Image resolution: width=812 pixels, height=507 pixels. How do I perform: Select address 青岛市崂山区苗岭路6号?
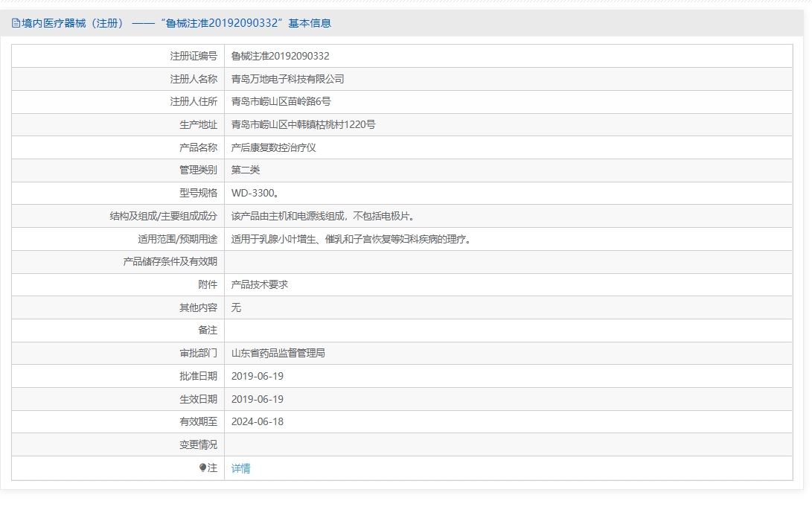(x=281, y=101)
